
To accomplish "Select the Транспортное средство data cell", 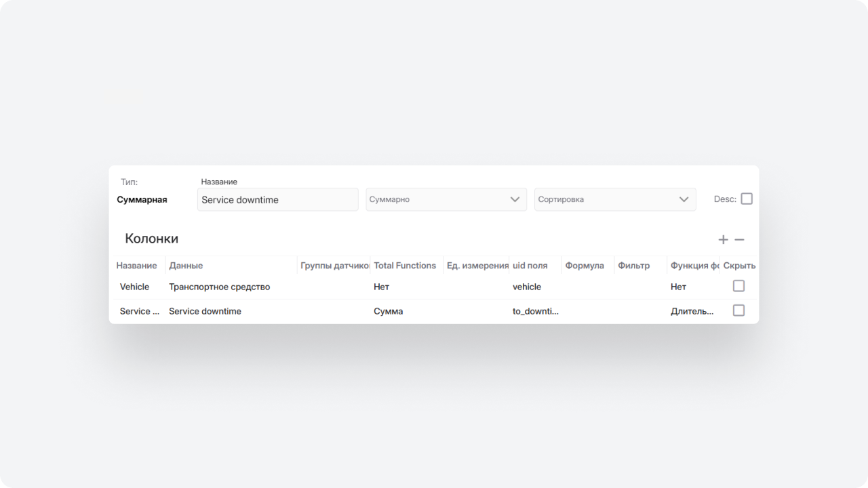I will coord(219,287).
